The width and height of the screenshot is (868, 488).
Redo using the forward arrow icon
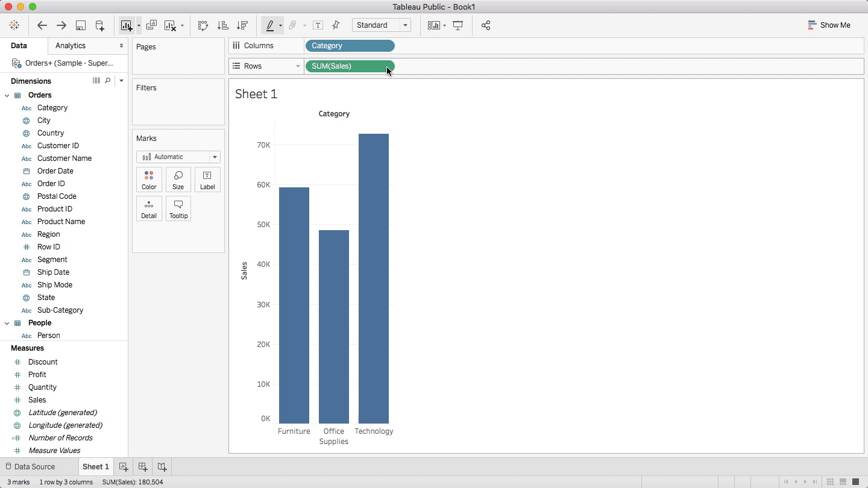(x=61, y=25)
